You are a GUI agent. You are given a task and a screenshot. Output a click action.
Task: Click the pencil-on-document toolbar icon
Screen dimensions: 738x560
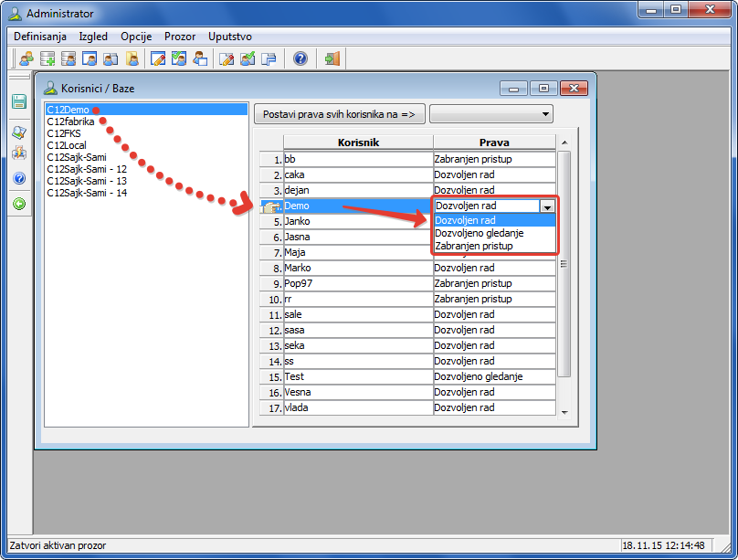tap(227, 58)
